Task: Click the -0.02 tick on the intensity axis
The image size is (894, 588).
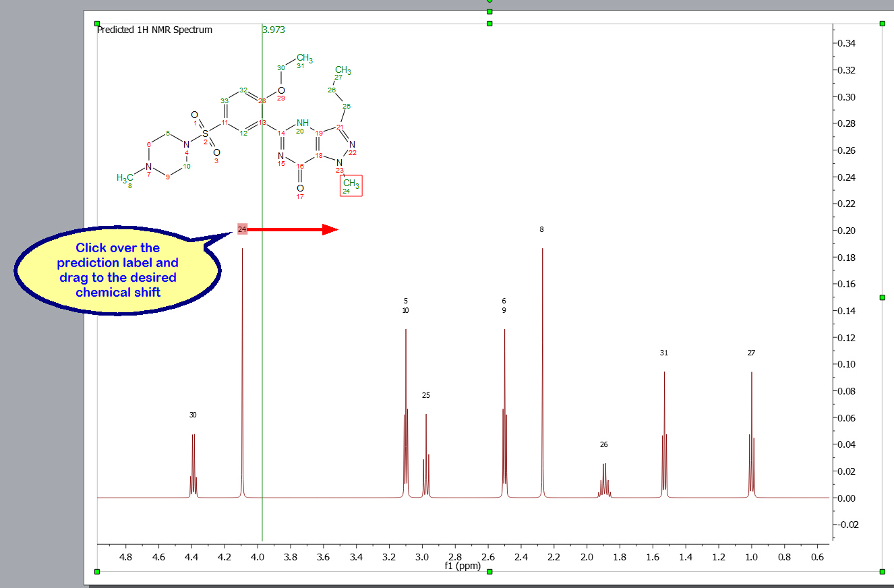Action: click(848, 525)
